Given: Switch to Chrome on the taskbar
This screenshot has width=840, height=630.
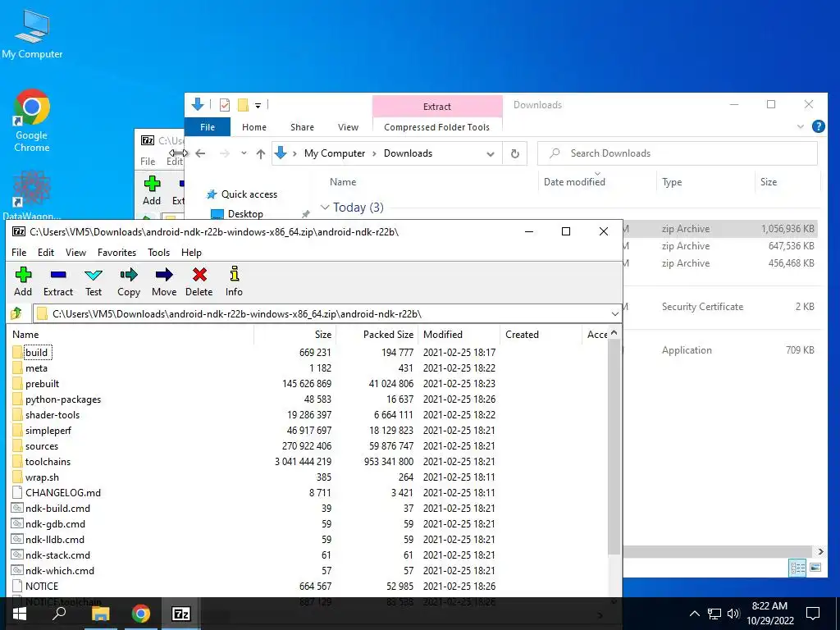Looking at the screenshot, I should click(141, 614).
